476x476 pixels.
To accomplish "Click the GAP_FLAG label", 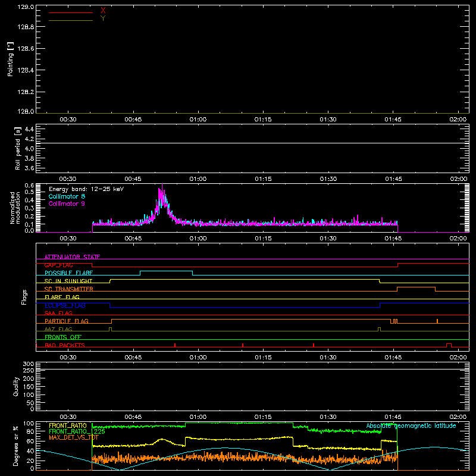I will pyautogui.click(x=58, y=265).
